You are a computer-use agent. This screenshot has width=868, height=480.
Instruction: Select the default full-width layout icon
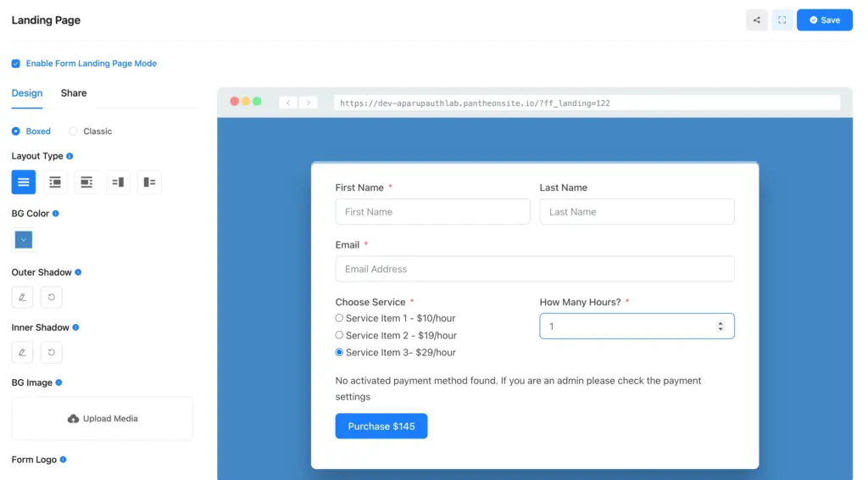click(23, 182)
